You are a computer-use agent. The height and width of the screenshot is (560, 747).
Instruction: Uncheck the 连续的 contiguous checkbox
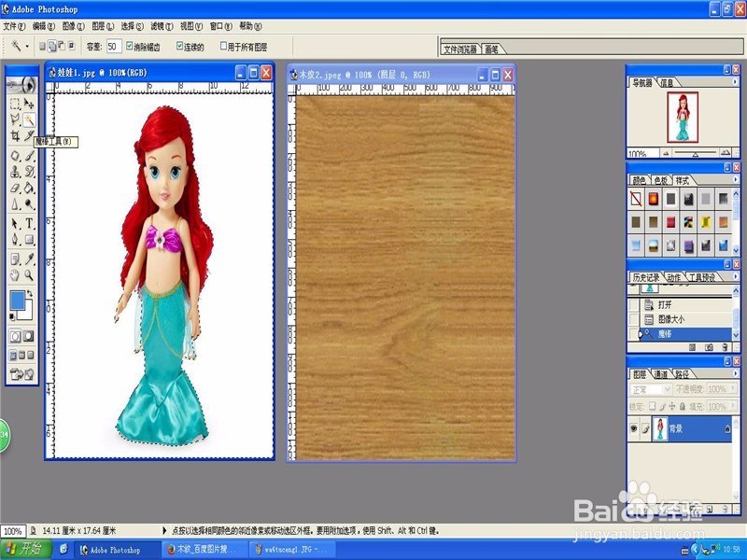coord(179,46)
